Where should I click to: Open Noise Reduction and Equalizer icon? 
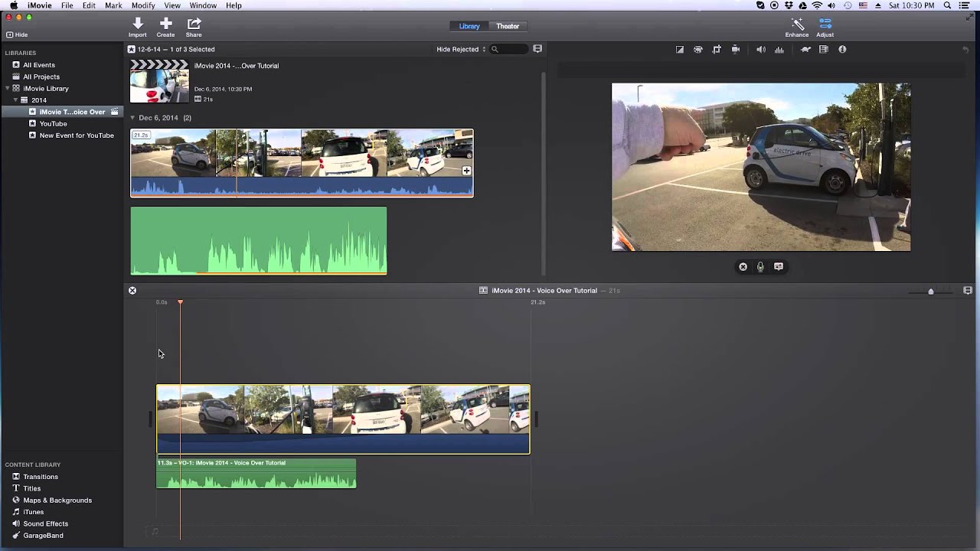click(x=779, y=50)
